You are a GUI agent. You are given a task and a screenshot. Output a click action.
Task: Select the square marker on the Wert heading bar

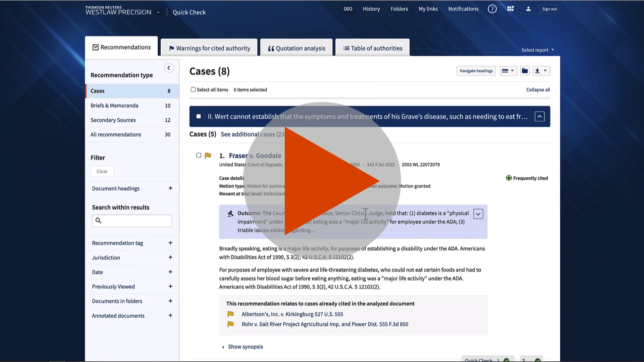coord(198,116)
